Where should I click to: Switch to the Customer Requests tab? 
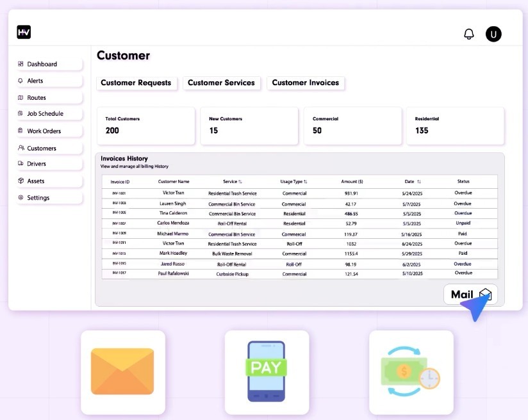click(136, 83)
